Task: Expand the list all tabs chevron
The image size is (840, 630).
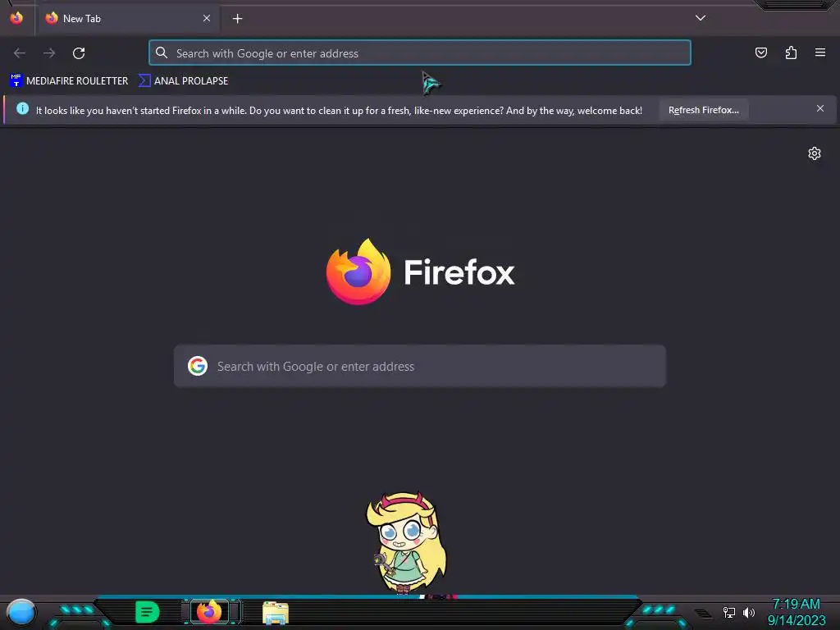Action: tap(701, 18)
